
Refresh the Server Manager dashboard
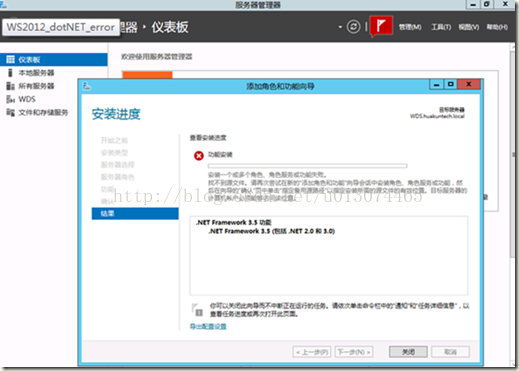tap(353, 27)
